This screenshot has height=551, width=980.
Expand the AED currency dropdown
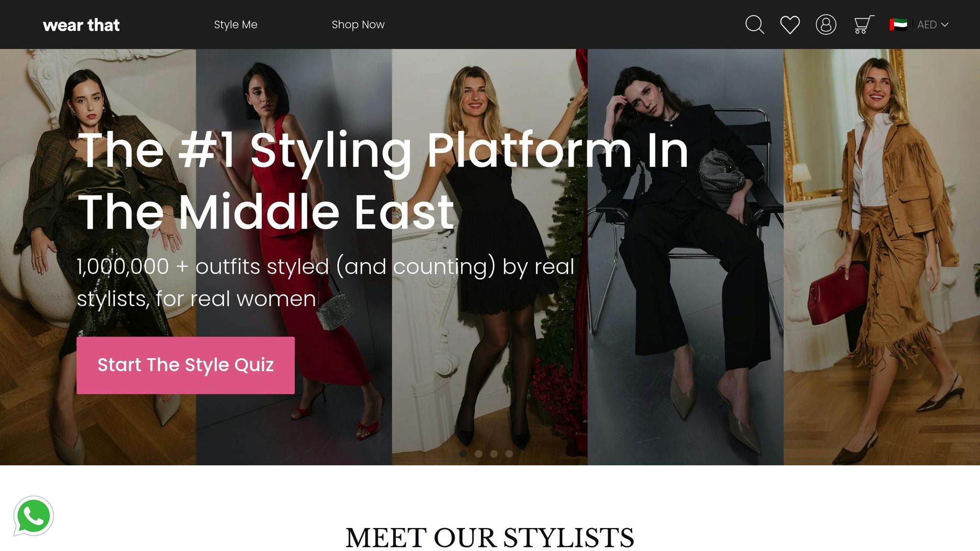[932, 25]
